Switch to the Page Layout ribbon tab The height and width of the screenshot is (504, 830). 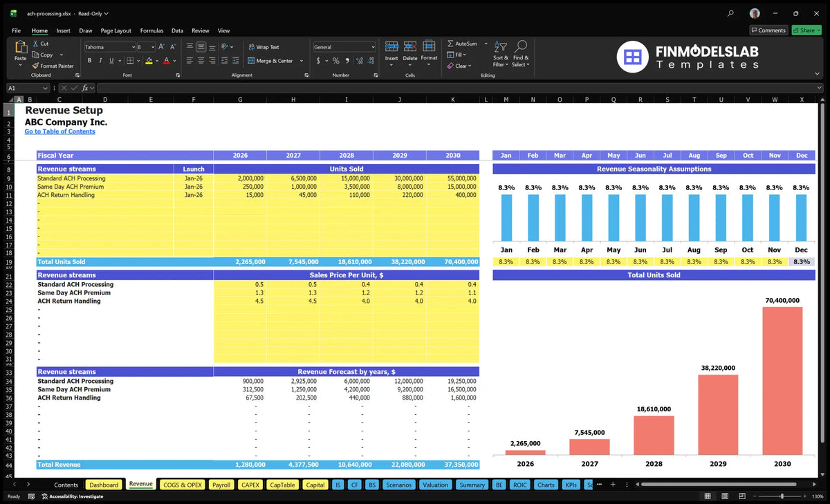click(x=116, y=30)
